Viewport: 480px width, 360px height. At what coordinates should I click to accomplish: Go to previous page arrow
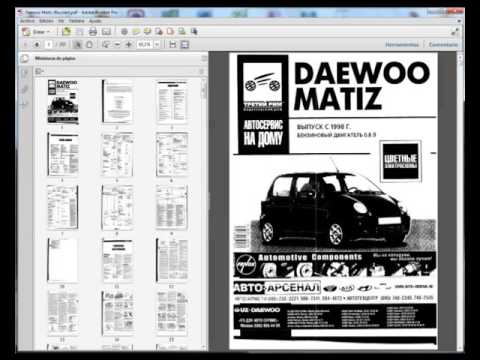[x=25, y=44]
